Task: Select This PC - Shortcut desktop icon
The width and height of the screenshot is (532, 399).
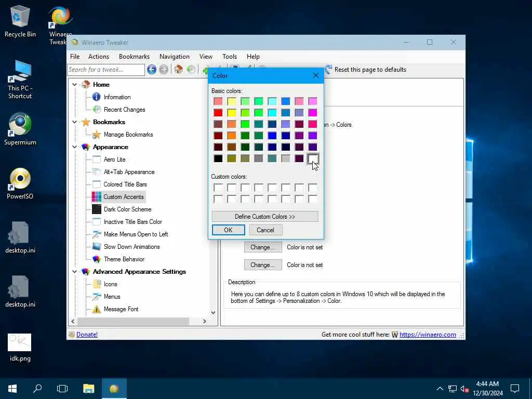Action: tap(20, 79)
